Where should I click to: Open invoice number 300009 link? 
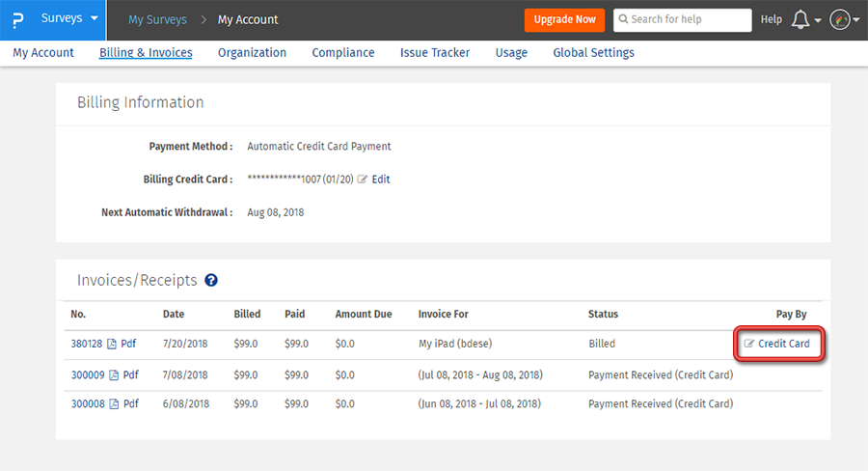point(87,375)
